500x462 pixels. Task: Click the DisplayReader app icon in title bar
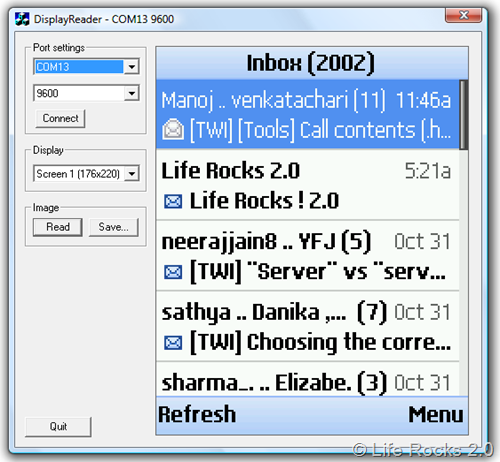[22, 19]
